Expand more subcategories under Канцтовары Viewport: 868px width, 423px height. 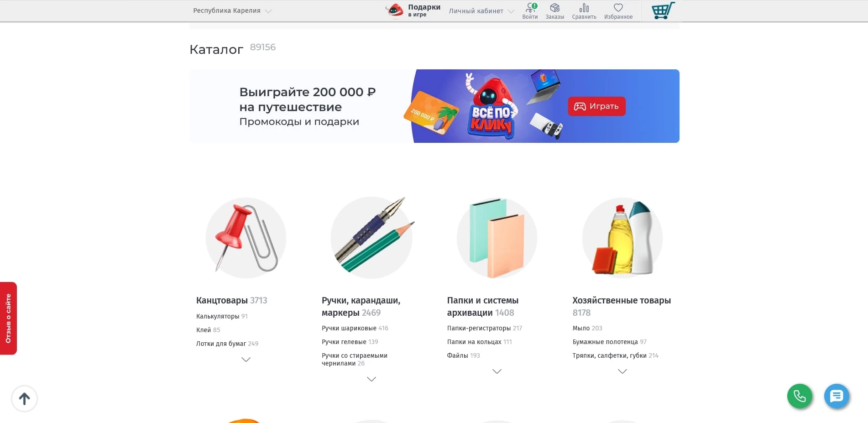pos(246,360)
